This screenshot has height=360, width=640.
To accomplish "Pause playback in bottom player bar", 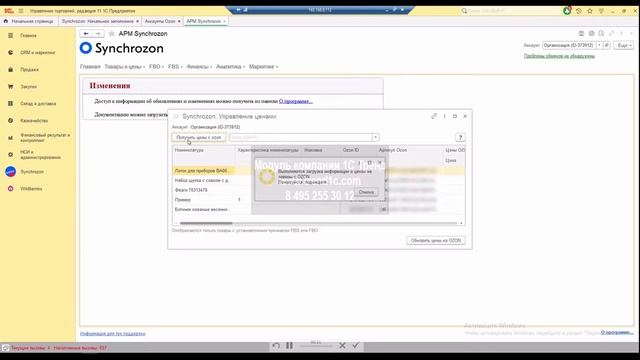I will [289, 346].
